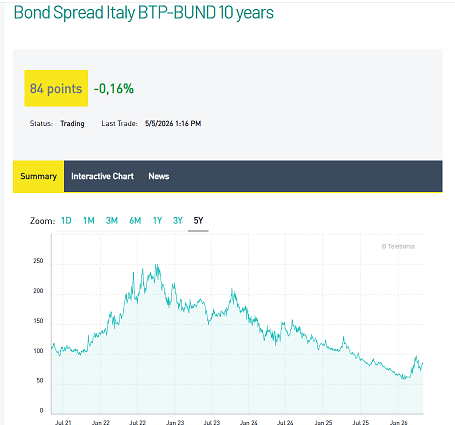Click the 84 points yellow value box
The image size is (455, 425).
(x=56, y=88)
